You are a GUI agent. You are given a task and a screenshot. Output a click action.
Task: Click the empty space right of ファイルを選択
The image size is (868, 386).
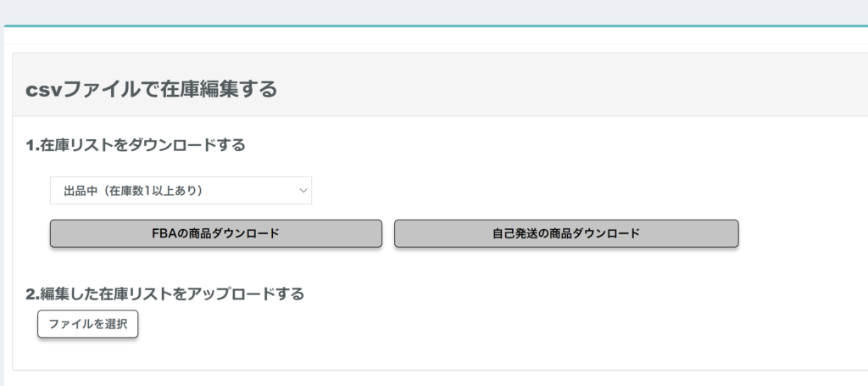click(424, 325)
